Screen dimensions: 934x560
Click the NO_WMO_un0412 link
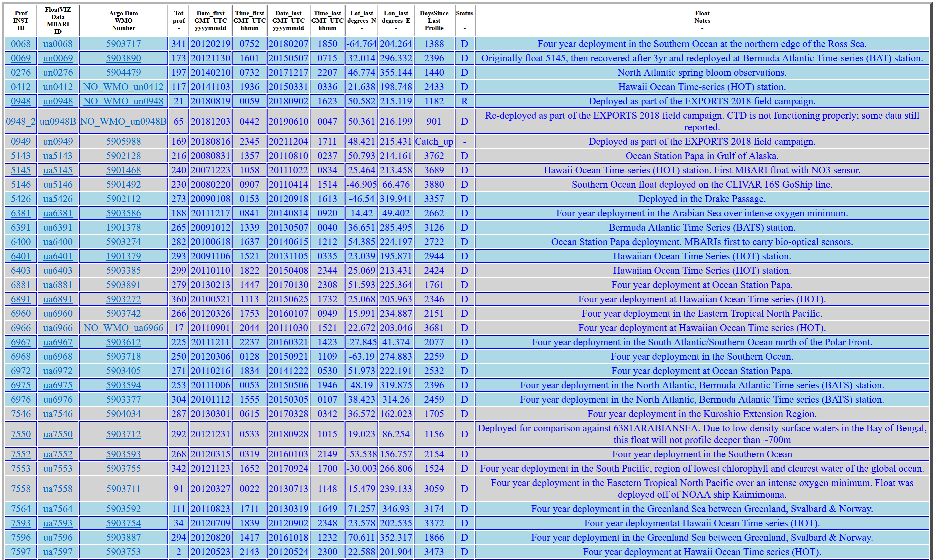123,87
